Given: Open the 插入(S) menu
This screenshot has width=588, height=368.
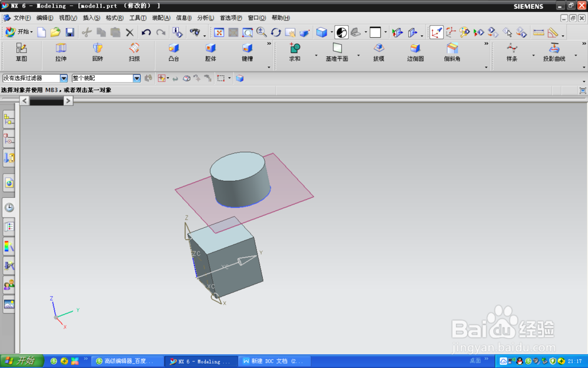Looking at the screenshot, I should point(91,18).
